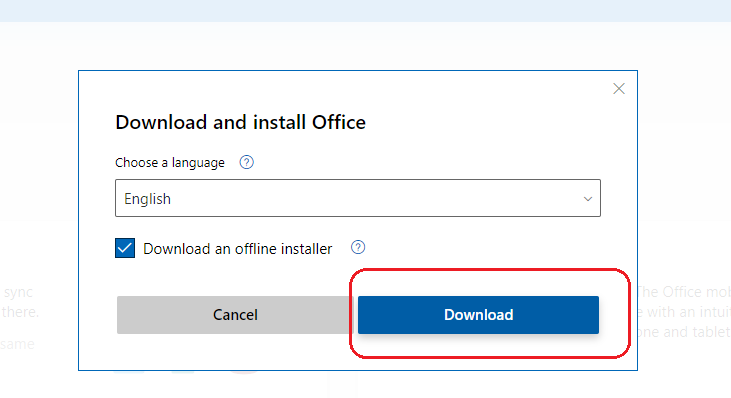Click the light blue banner at top
The height and width of the screenshot is (398, 731).
[366, 11]
